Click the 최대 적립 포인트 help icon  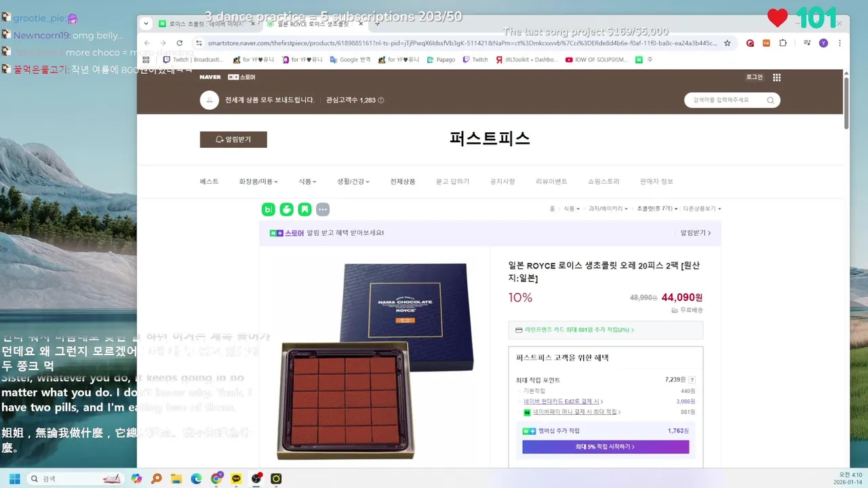pos(692,380)
